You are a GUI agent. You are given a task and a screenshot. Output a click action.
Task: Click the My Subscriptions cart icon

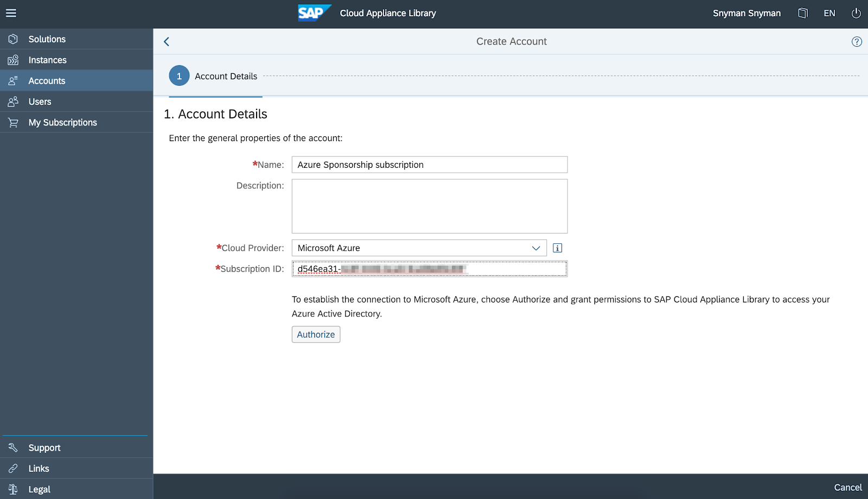pos(13,123)
